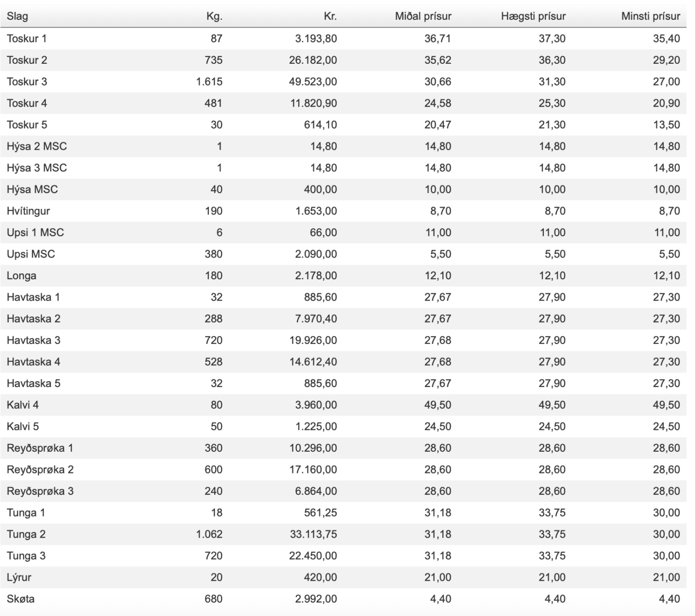
Task: Click the Kg. column header
Action: pyautogui.click(x=214, y=16)
